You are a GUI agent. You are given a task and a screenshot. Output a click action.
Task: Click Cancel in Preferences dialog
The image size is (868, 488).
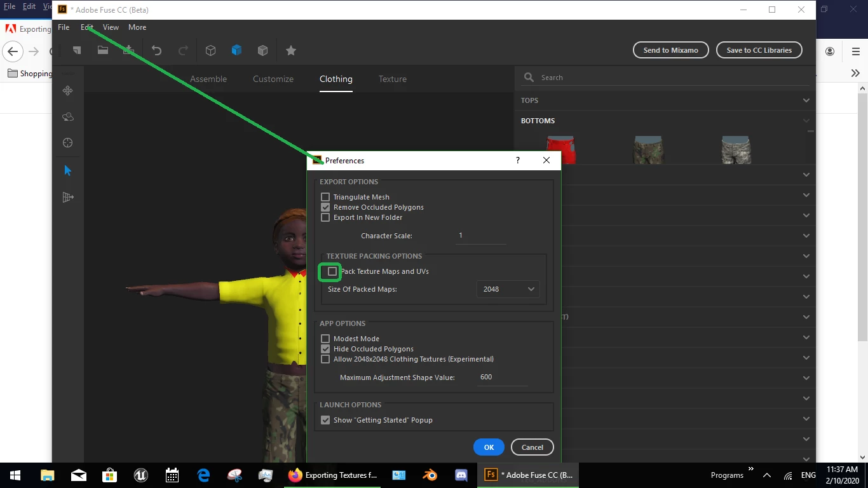tap(532, 447)
